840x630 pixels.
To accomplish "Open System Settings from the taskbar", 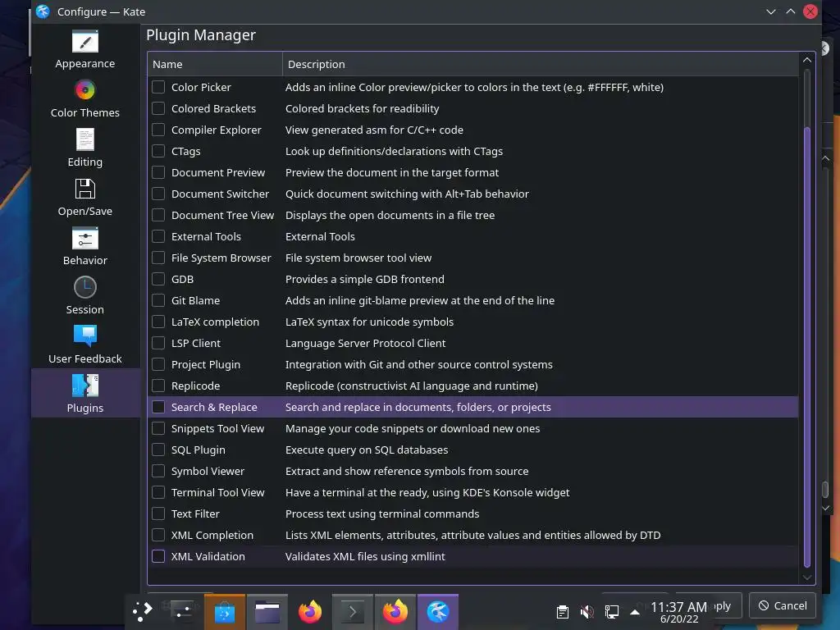I will coord(183,611).
